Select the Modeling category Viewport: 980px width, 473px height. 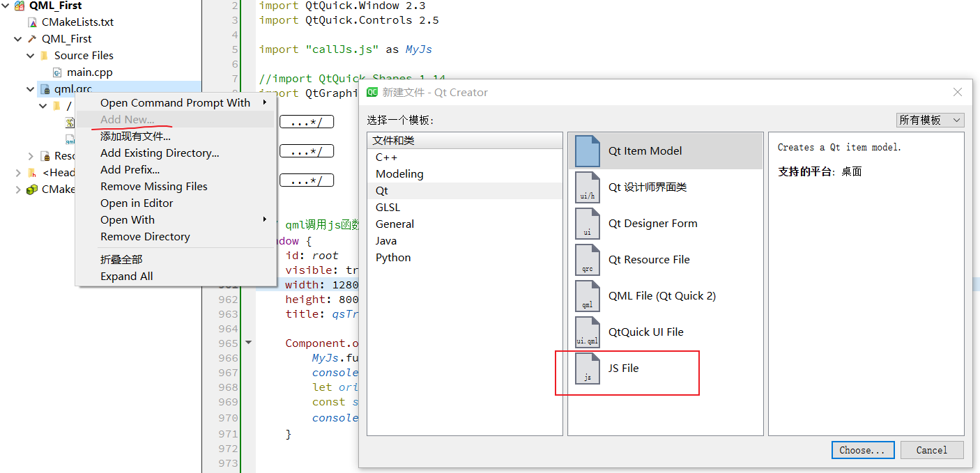tap(465, 174)
